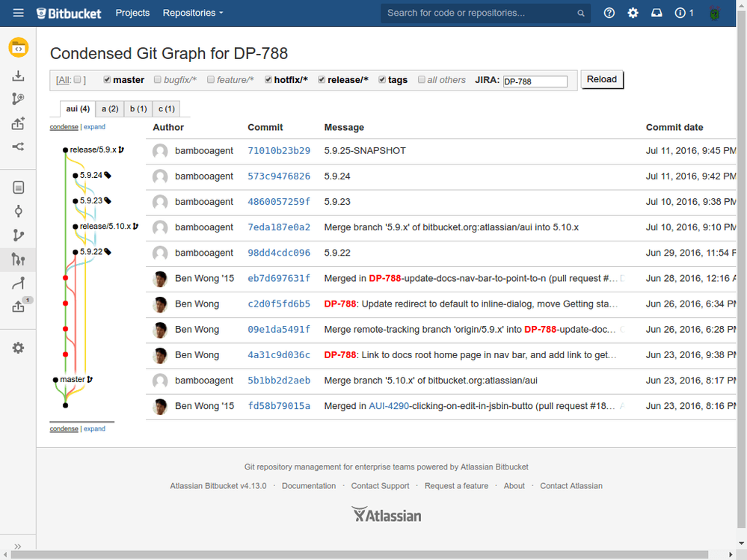The height and width of the screenshot is (560, 747).
Task: Open the AUI-4290 issue link
Action: (389, 406)
